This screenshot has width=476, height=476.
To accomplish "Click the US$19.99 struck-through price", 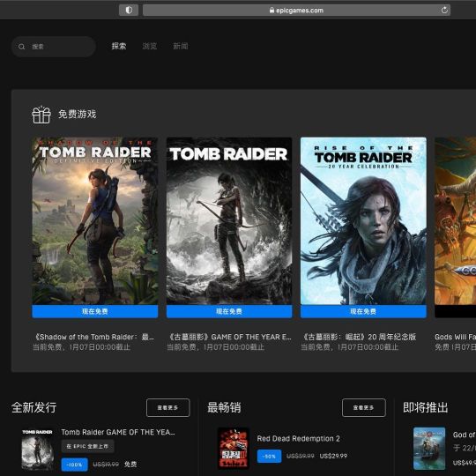I will (x=106, y=465).
